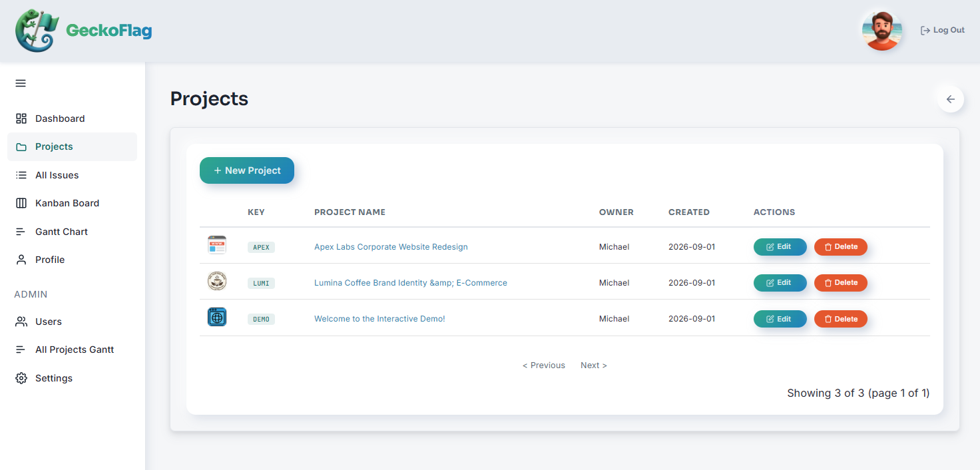Click the back arrow round button
Screen dimensions: 980x470
tap(951, 99)
